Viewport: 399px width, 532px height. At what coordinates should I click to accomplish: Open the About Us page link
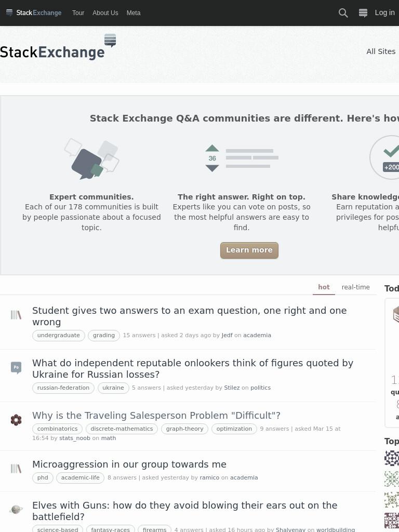(x=105, y=13)
